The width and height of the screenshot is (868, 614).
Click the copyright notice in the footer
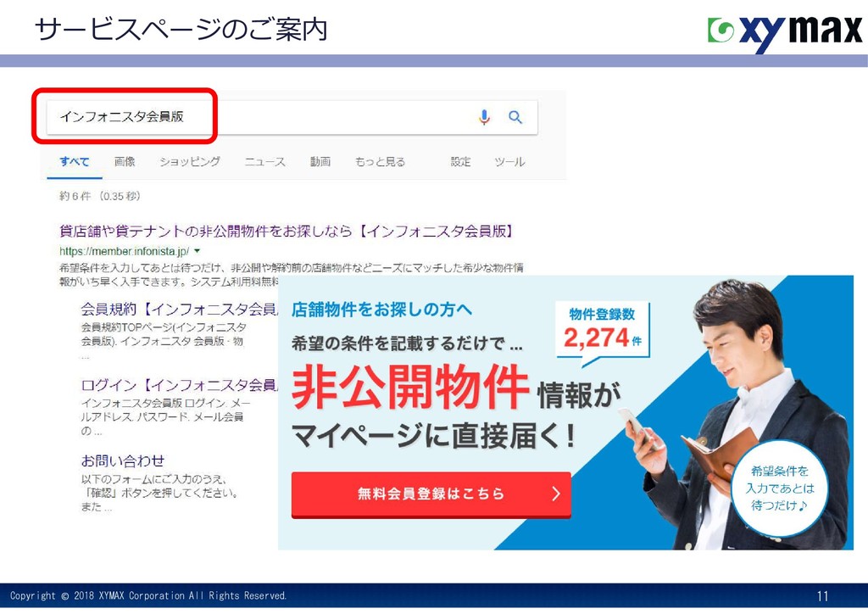(x=148, y=595)
